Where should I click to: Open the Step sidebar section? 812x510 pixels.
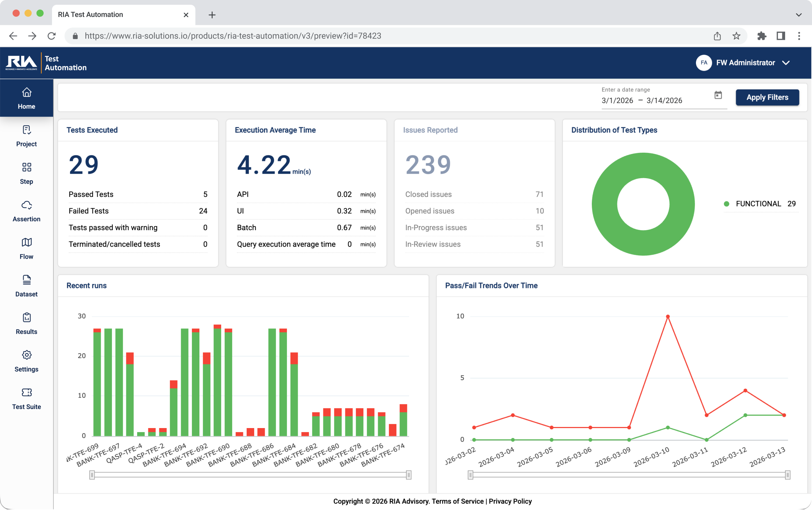[27, 173]
